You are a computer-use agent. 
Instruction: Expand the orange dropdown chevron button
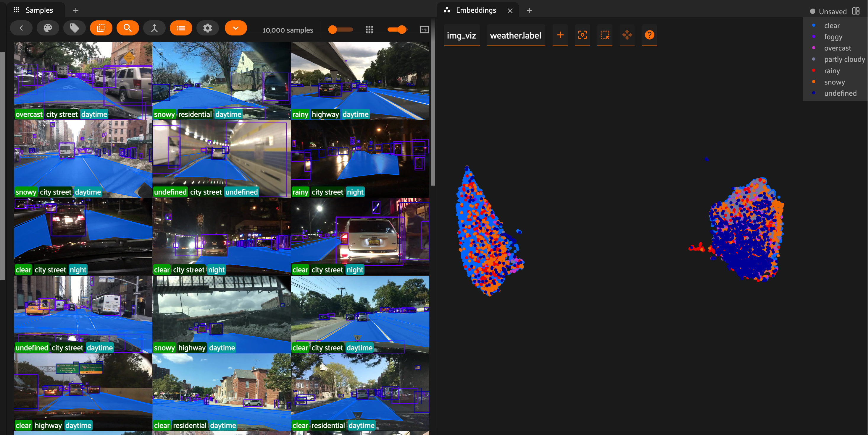(235, 28)
